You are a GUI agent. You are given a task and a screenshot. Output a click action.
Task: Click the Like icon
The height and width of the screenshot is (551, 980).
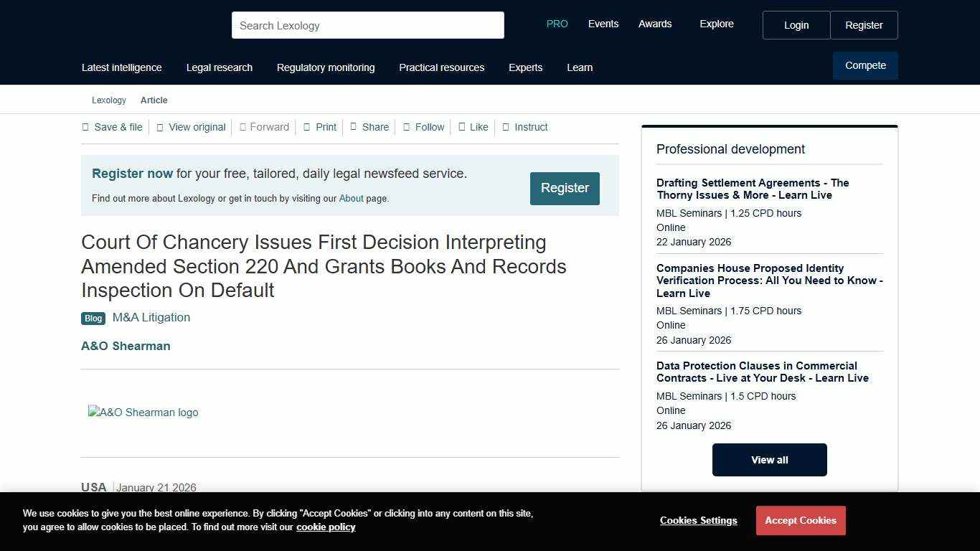(463, 127)
